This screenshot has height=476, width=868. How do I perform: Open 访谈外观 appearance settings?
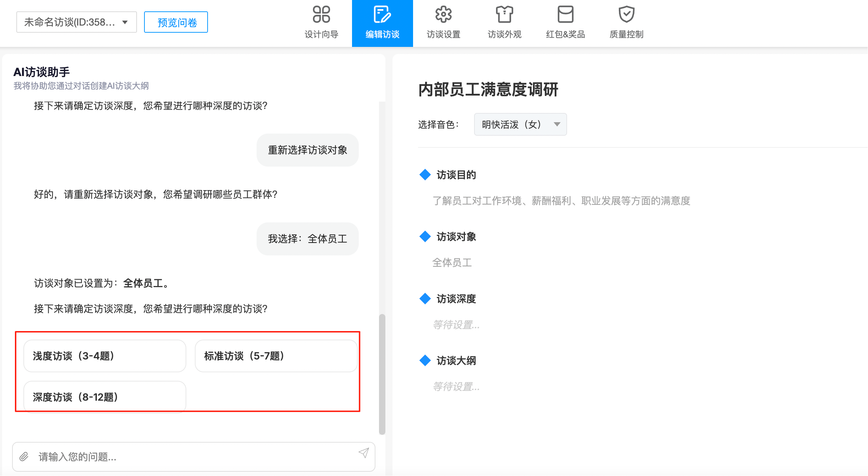(504, 21)
